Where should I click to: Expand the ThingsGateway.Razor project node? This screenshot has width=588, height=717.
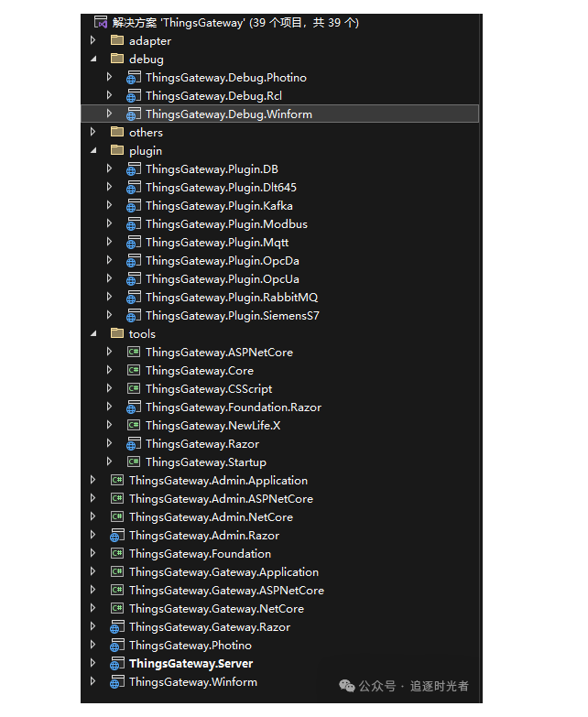(x=109, y=442)
